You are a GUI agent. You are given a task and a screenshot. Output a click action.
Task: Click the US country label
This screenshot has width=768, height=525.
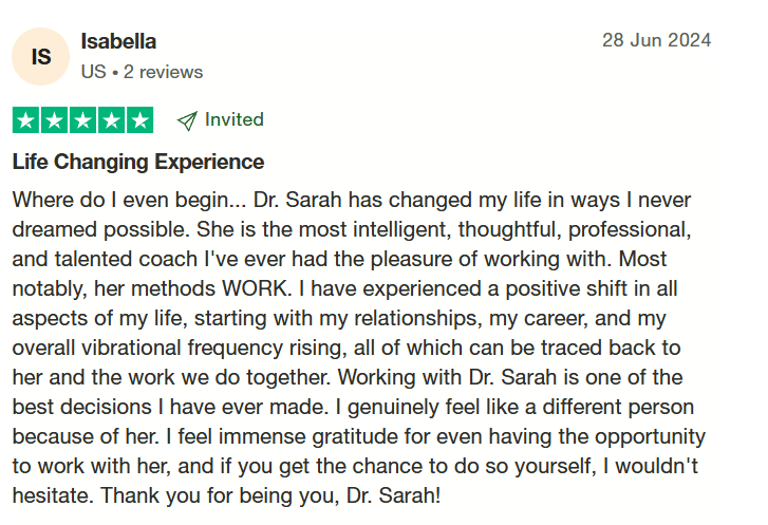94,72
